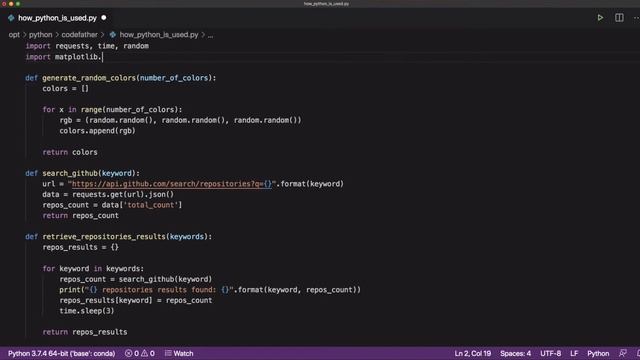The image size is (640, 360).
Task: Open the feedback icon in status bar
Action: [622, 353]
